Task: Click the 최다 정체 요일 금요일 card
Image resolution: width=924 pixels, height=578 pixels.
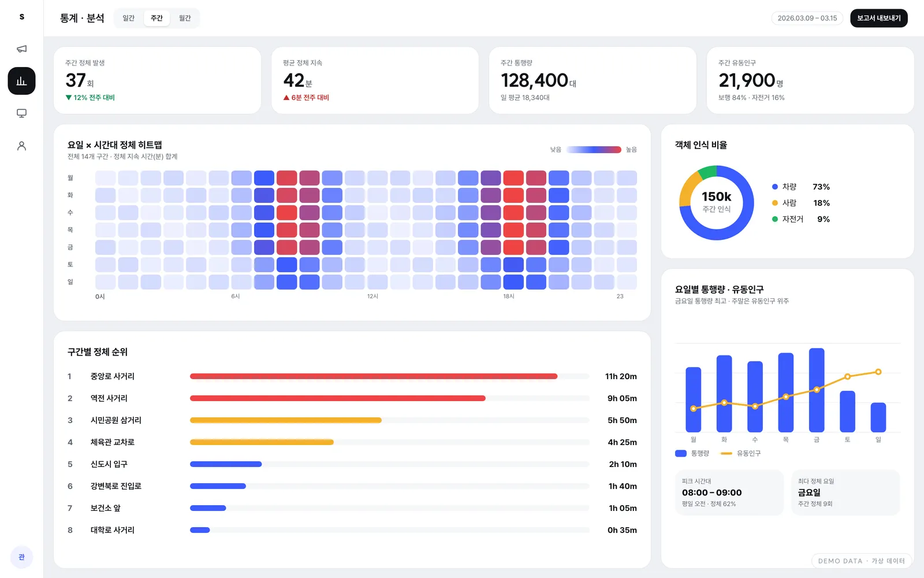Action: coord(845,492)
